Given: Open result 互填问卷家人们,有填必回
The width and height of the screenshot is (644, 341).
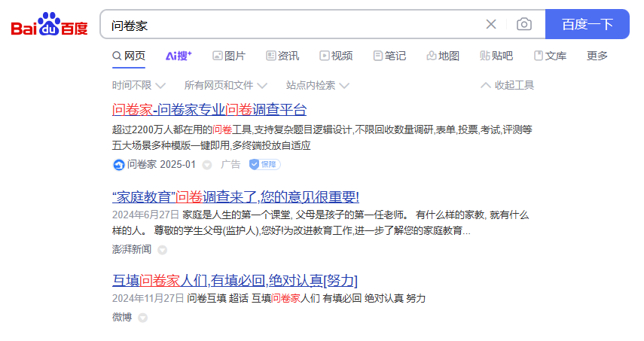Looking at the screenshot, I should pyautogui.click(x=235, y=281).
